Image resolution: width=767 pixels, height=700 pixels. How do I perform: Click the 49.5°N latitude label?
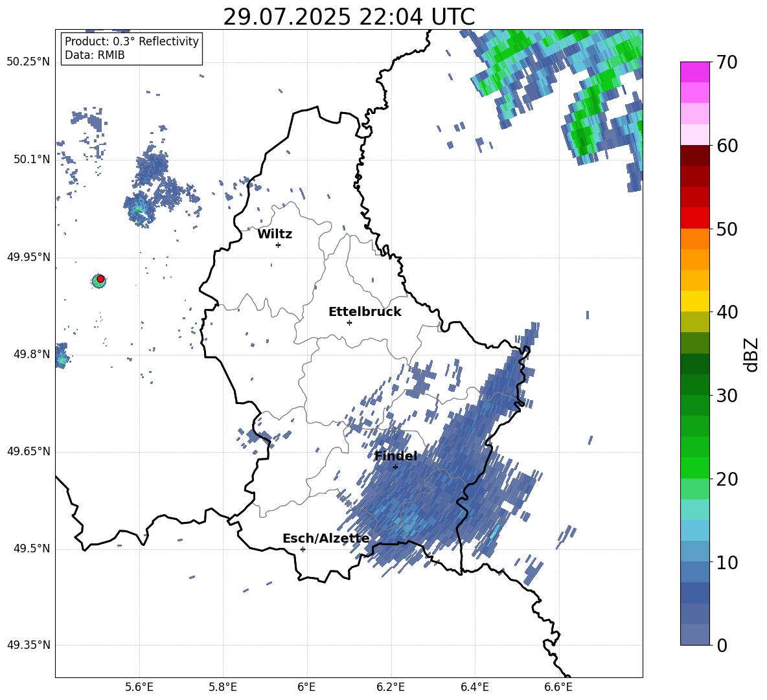(x=32, y=548)
